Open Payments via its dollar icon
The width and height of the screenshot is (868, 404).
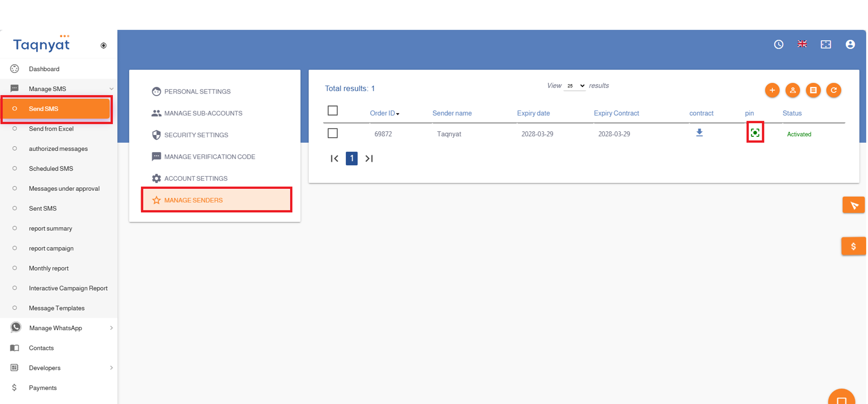(x=14, y=387)
